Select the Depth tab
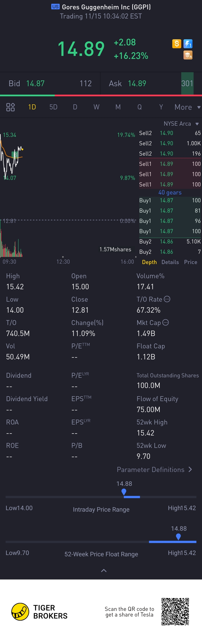The height and width of the screenshot is (644, 202). pos(149,262)
